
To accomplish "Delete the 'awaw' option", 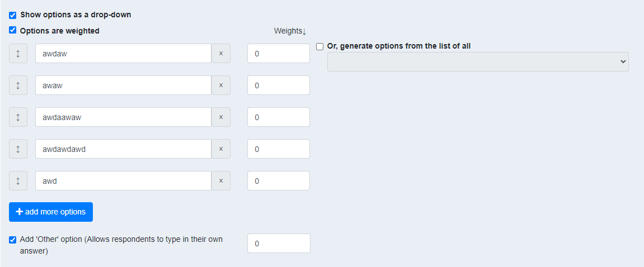I will (x=220, y=85).
